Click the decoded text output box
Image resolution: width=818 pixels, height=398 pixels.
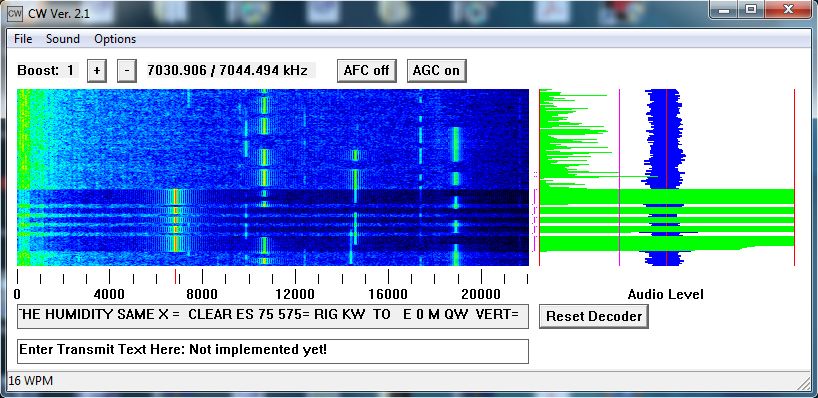click(273, 316)
